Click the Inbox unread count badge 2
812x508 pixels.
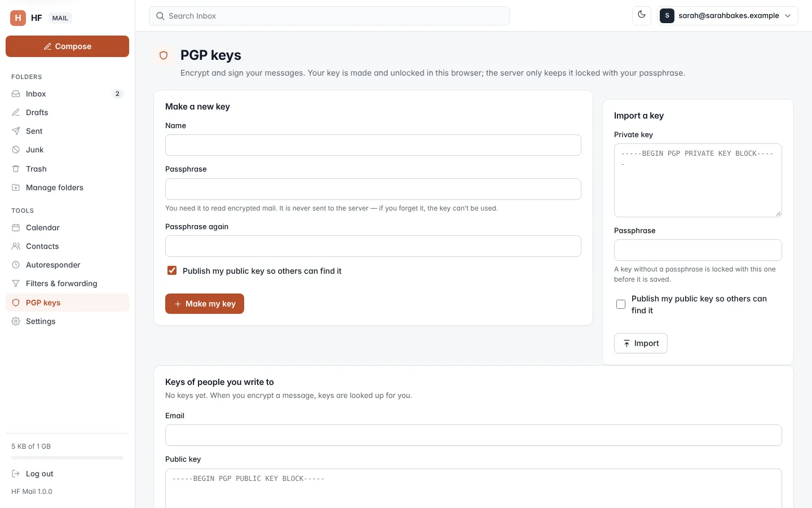[117, 94]
